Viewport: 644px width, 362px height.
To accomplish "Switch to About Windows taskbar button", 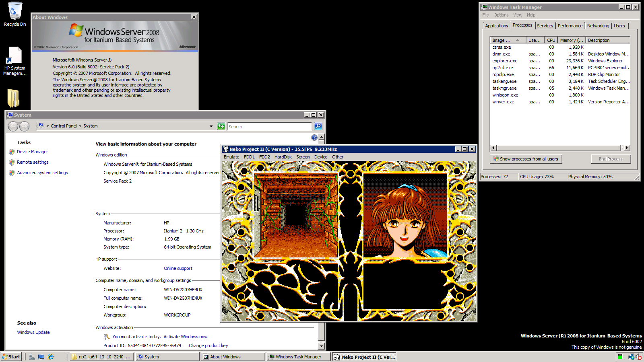I will pyautogui.click(x=233, y=357).
